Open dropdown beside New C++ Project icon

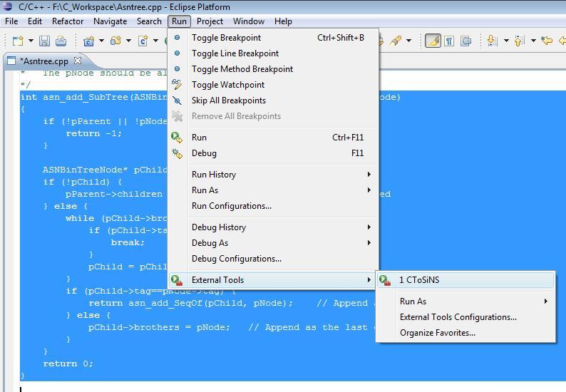coord(102,41)
